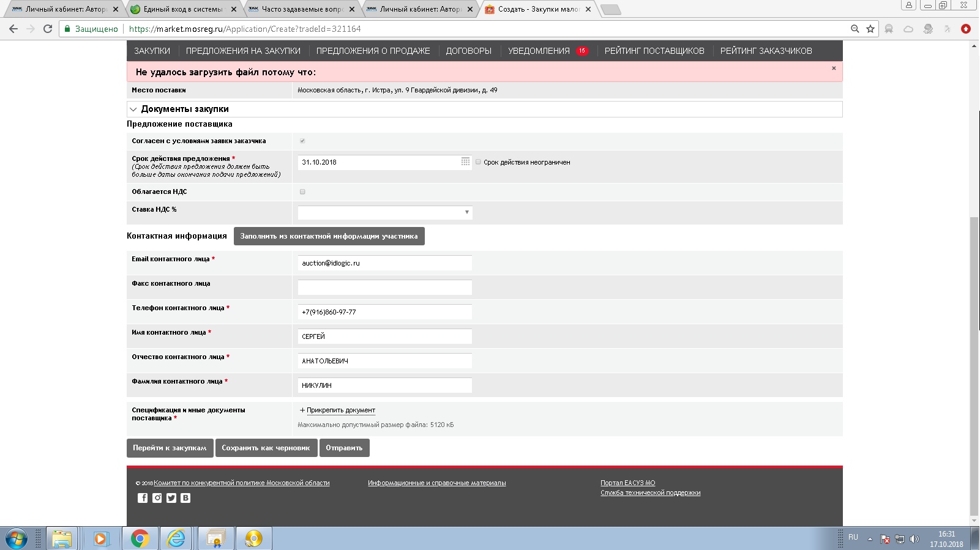Toggle the 'Облагается НДС' checkbox

pos(302,192)
